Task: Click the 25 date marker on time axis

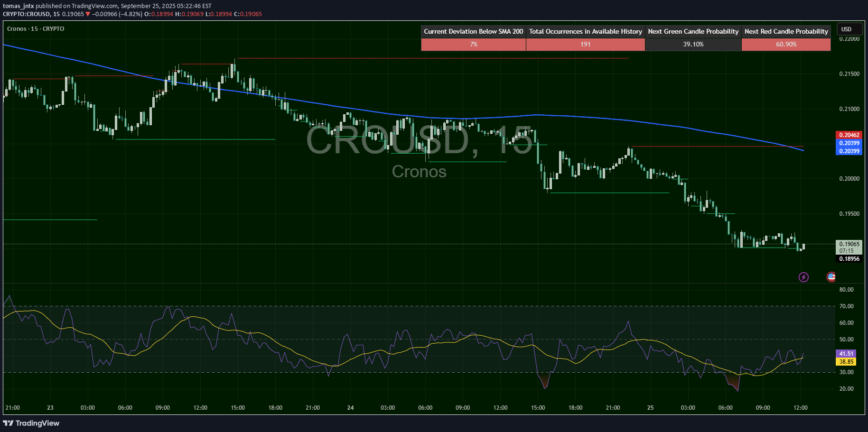Action: (x=650, y=408)
